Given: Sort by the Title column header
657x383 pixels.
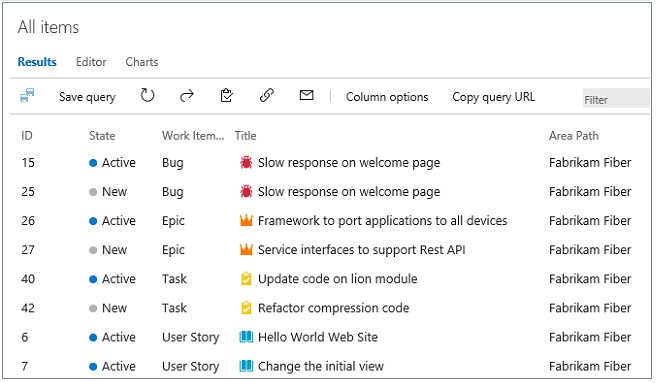Looking at the screenshot, I should [246, 136].
